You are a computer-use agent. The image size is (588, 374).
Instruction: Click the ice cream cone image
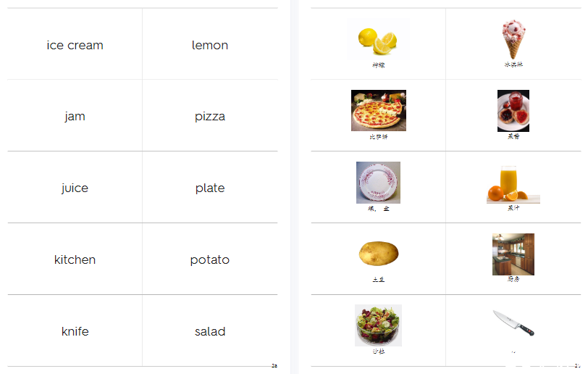point(513,39)
